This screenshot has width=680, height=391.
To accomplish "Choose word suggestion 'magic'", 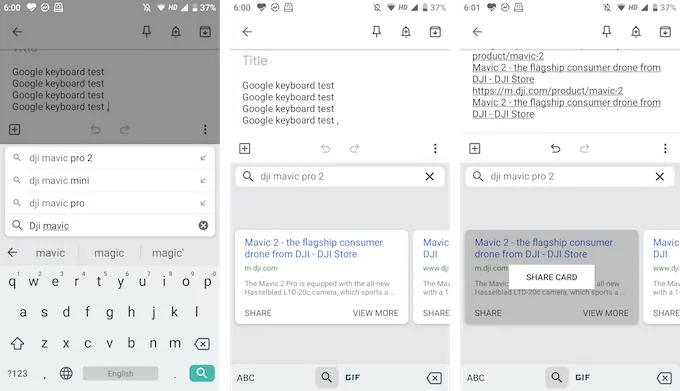I will pos(109,253).
